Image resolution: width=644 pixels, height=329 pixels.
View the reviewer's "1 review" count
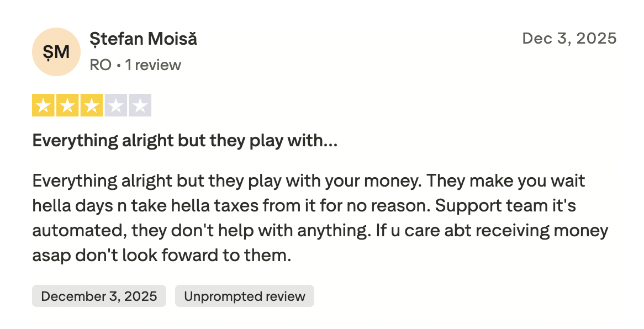click(x=153, y=65)
